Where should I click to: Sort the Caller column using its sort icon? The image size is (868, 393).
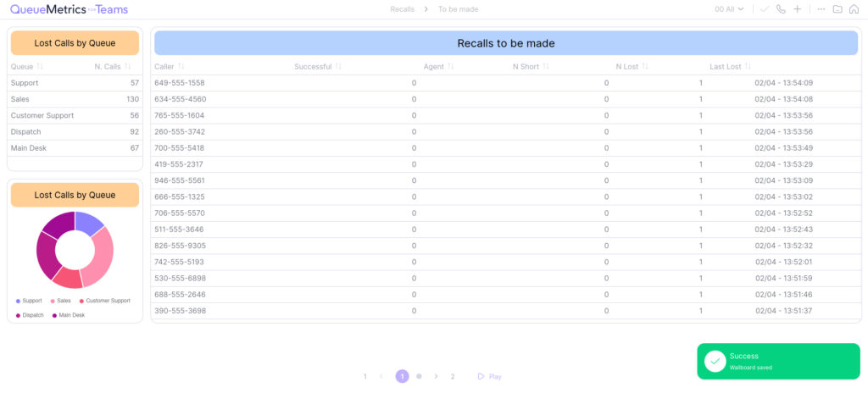pos(181,66)
